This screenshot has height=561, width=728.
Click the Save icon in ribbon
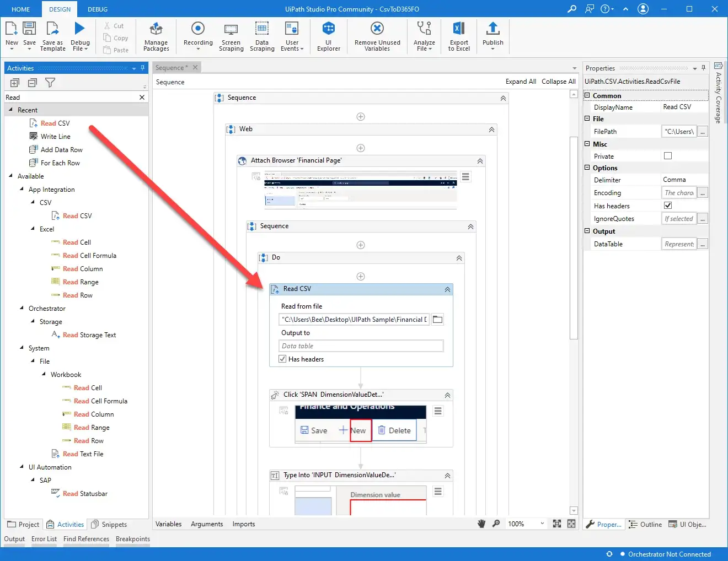pos(29,29)
